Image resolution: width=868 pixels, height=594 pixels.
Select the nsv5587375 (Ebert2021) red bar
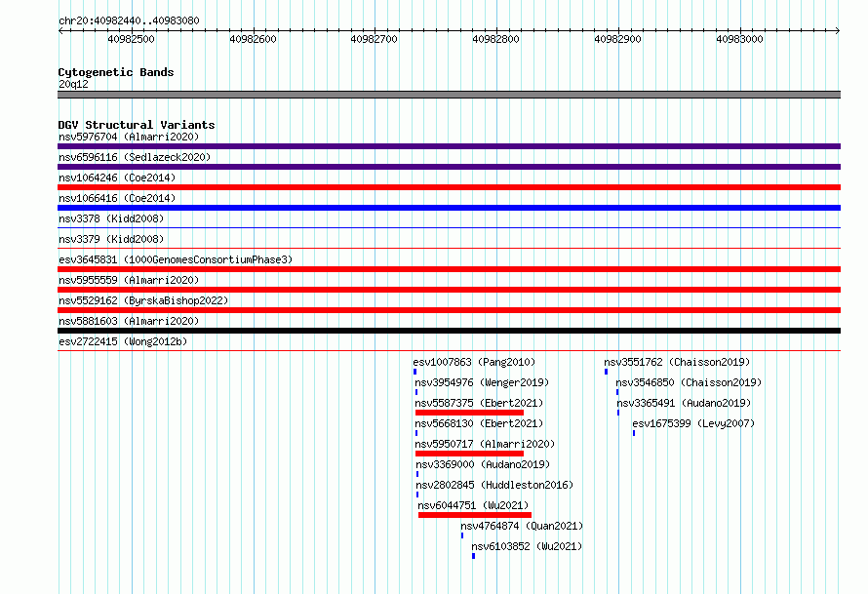(469, 413)
